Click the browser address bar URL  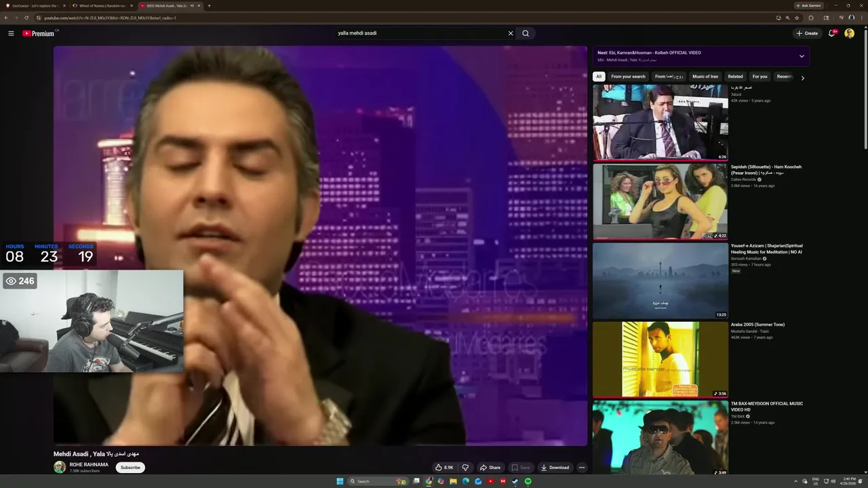(x=111, y=18)
